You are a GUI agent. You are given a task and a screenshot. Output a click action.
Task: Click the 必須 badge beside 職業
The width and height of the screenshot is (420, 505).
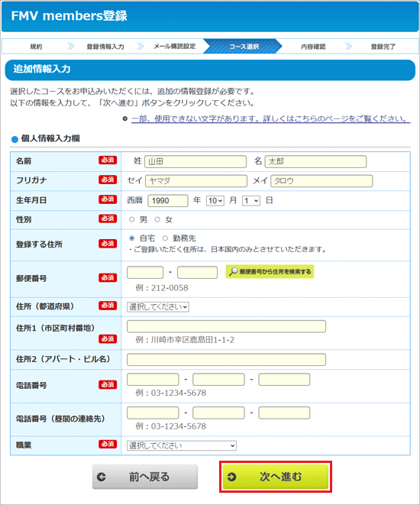108,444
